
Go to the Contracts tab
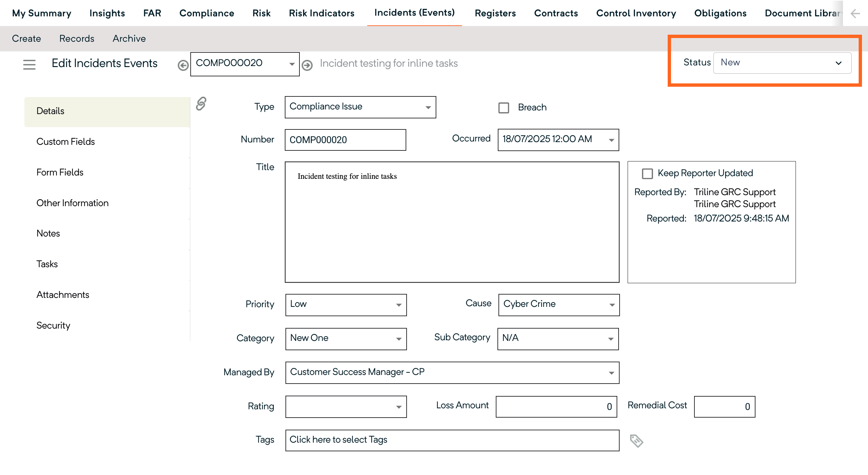pos(556,13)
